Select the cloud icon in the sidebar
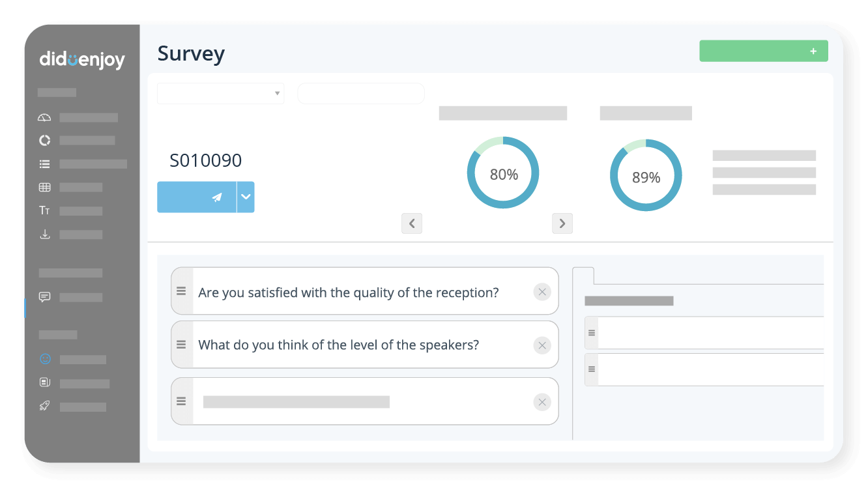This screenshot has width=868, height=486. click(x=44, y=117)
